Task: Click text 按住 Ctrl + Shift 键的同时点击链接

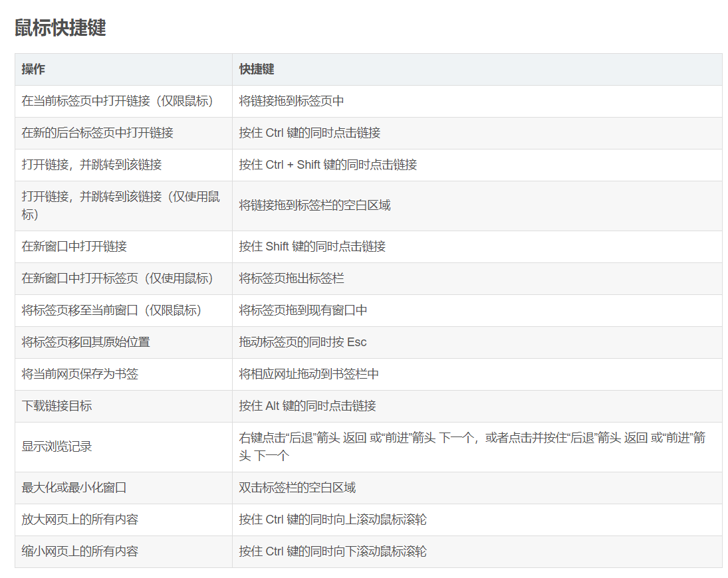Action: click(328, 165)
